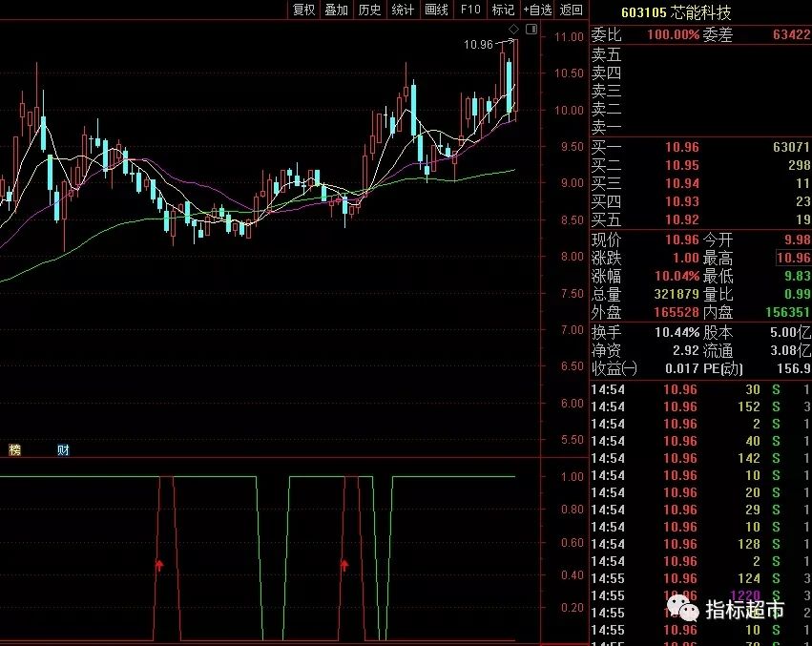Click the 10.96 high price label on chart

478,45
